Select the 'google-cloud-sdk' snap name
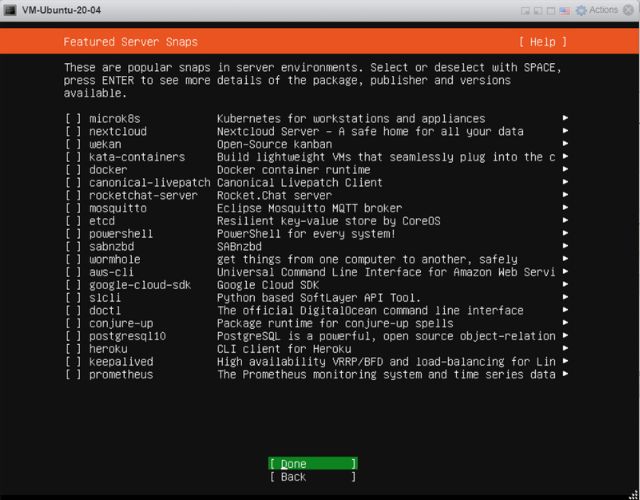The image size is (640, 500). [x=140, y=285]
